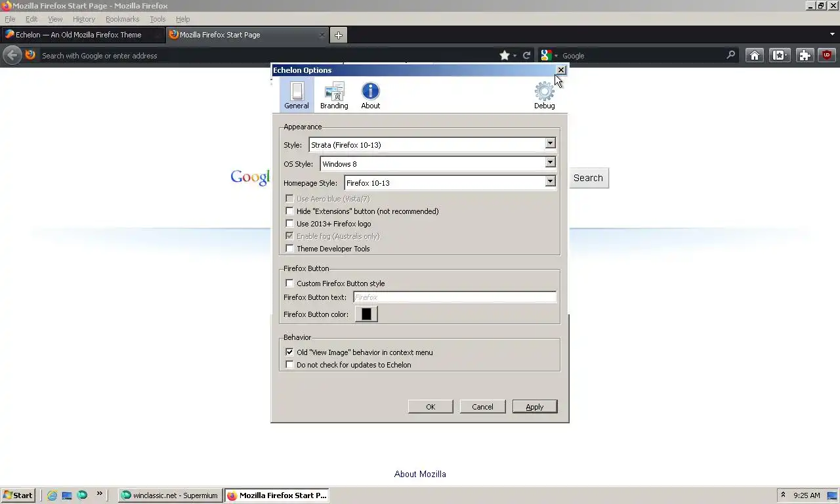Expand the quick launch overflow chevron
The width and height of the screenshot is (840, 504).
100,493
